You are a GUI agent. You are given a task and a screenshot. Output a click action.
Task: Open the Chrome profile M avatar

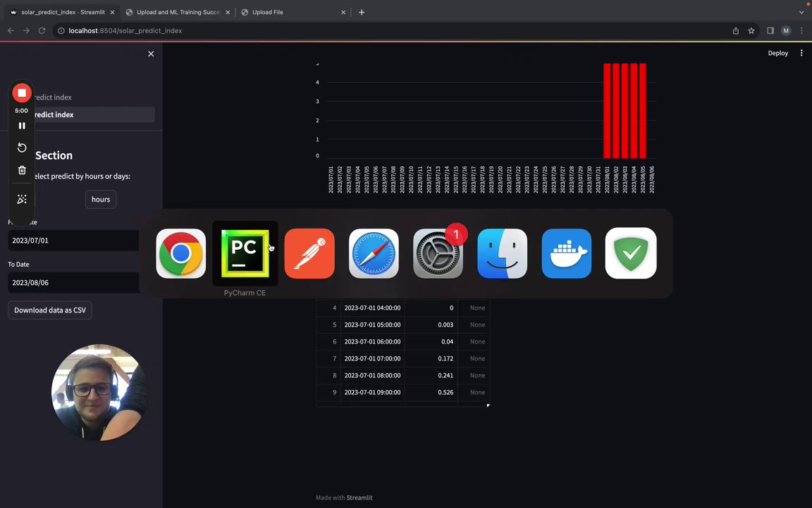(786, 30)
